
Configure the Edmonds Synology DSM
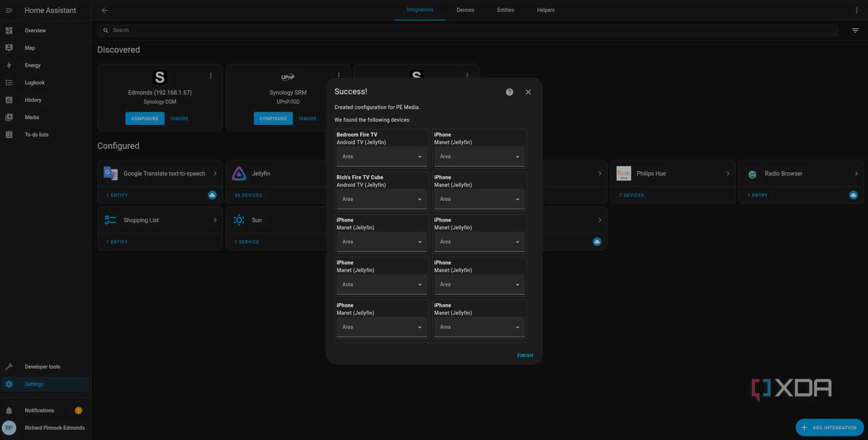click(x=145, y=119)
